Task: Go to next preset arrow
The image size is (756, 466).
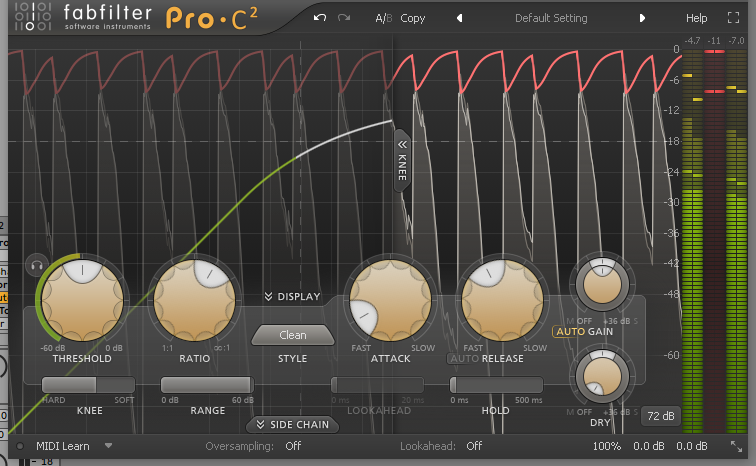Action: 642,18
